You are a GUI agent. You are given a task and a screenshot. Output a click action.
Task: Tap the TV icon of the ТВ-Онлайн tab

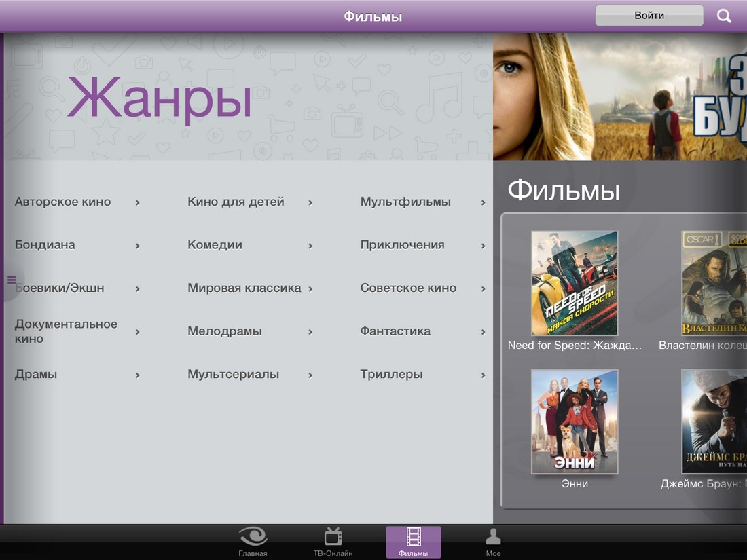[333, 537]
